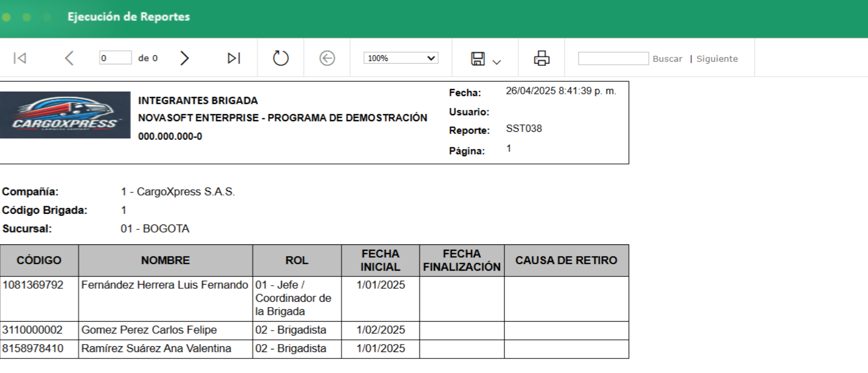
Task: Click the NOMBRE column header
Action: coord(165,260)
